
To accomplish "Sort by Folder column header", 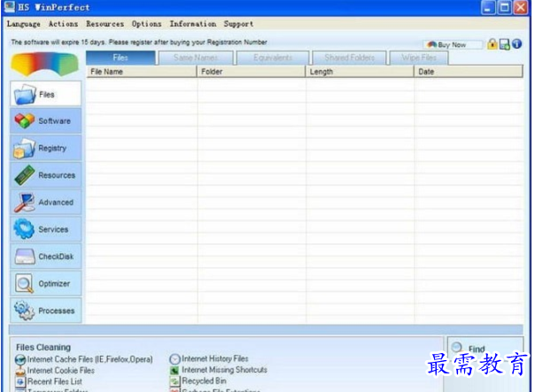I will (252, 72).
